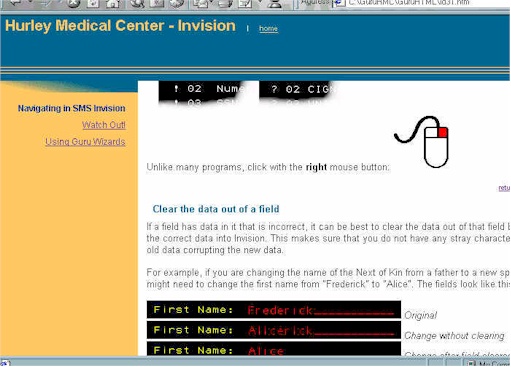The height and width of the screenshot is (367, 511).
Task: Click the Messenger icon in toolbar
Action: (x=274, y=3)
